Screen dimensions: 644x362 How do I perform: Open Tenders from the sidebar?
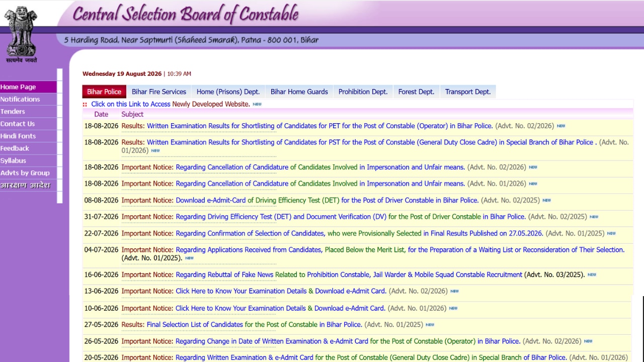(28, 112)
